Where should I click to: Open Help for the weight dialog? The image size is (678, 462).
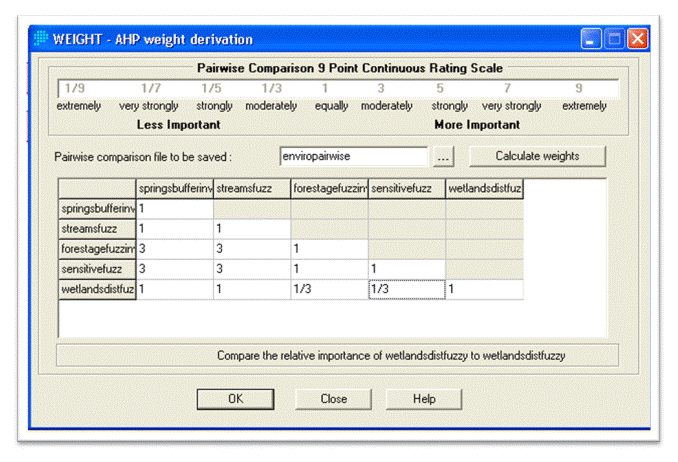click(x=424, y=398)
